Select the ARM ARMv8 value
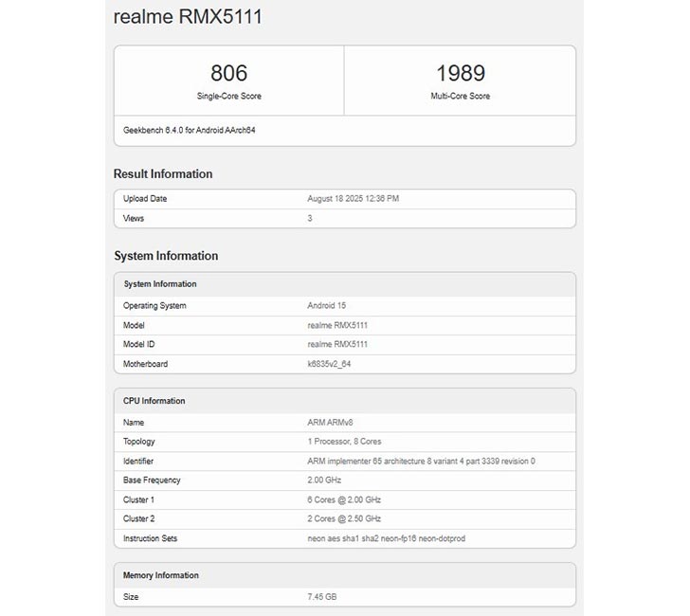This screenshot has width=690, height=616. click(330, 423)
